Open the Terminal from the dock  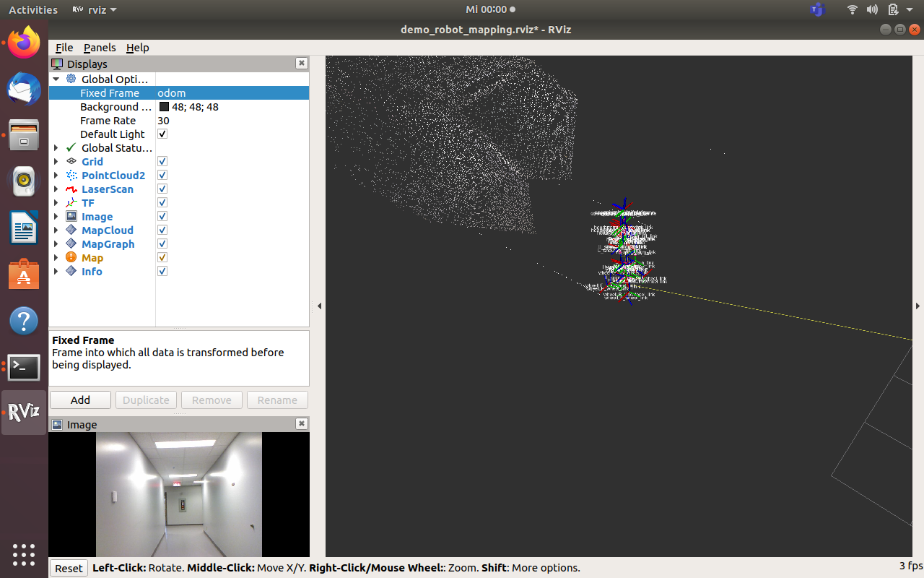(x=24, y=368)
